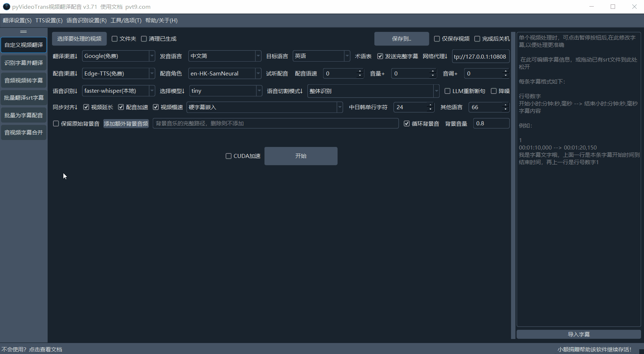This screenshot has height=354, width=644.
Task: Switch to 音视频字幕合并 tab
Action: 24,132
